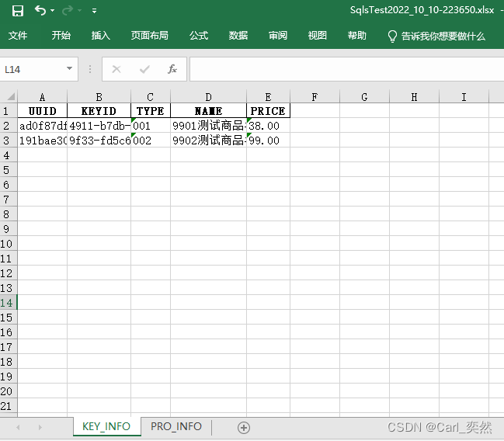Viewport: 504px width, 441px height.
Task: Click the NAME header cell
Action: coord(209,111)
